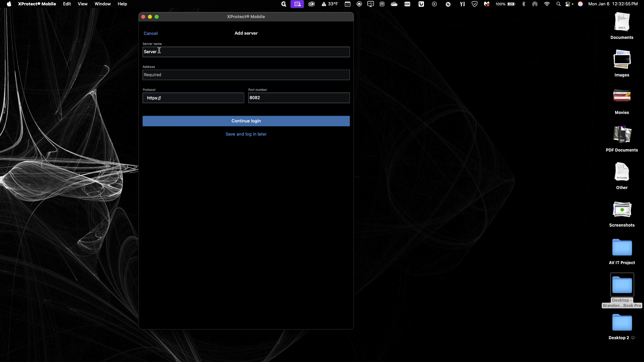Select the Other stack on desktop
Viewport: 644px width, 362px height.
coord(622,176)
